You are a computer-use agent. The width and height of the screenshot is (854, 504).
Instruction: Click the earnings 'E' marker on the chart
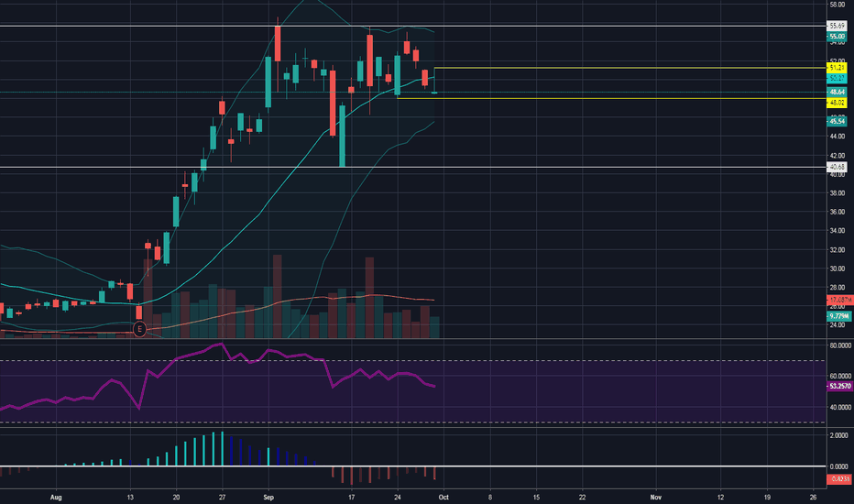point(139,329)
